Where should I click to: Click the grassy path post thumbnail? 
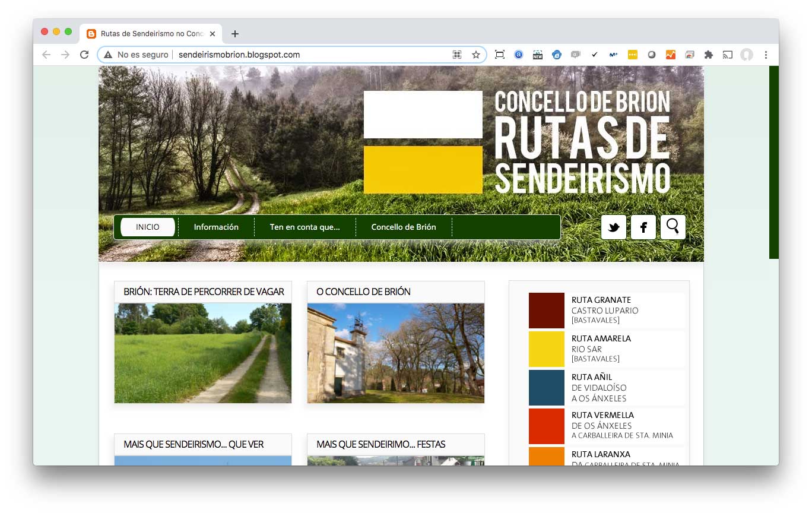203,353
